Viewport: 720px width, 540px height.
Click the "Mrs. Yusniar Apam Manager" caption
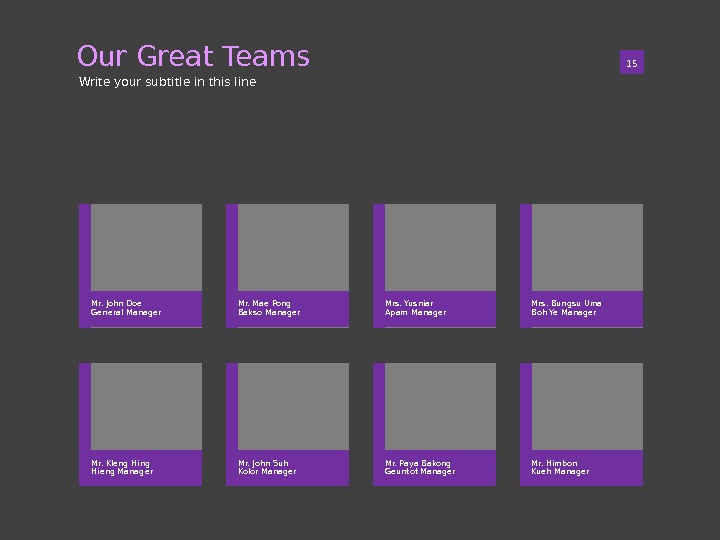[415, 308]
